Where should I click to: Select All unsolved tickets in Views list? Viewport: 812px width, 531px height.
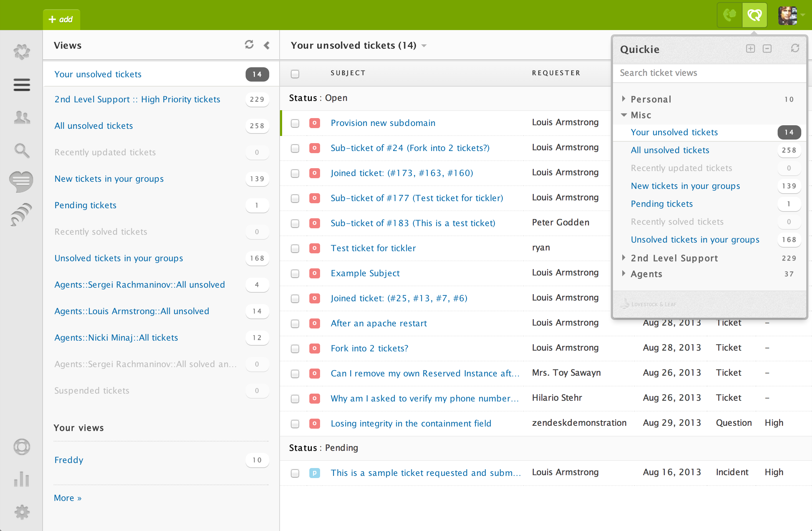(94, 126)
